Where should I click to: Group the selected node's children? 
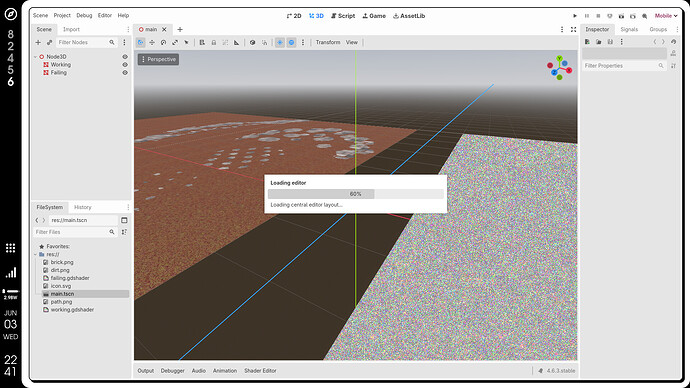(225, 42)
